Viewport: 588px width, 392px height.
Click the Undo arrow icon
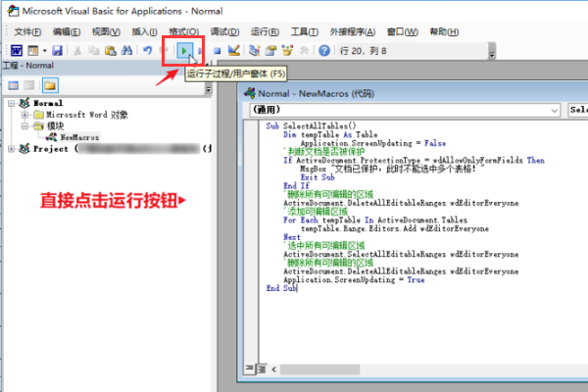tap(148, 51)
